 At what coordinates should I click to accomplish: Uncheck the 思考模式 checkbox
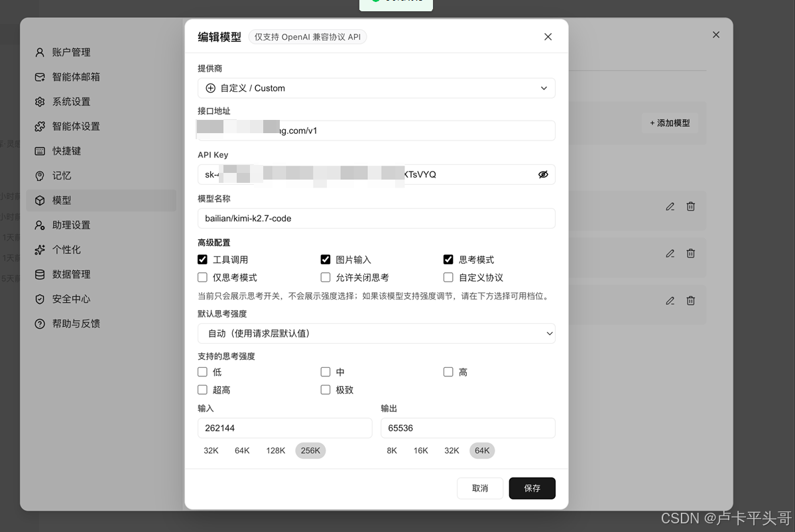click(x=448, y=260)
